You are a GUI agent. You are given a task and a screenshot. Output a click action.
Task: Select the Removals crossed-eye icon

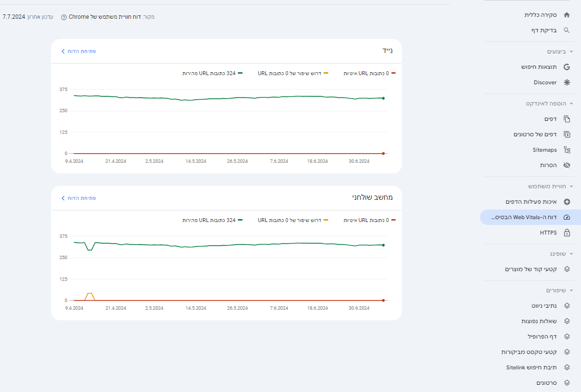(567, 165)
